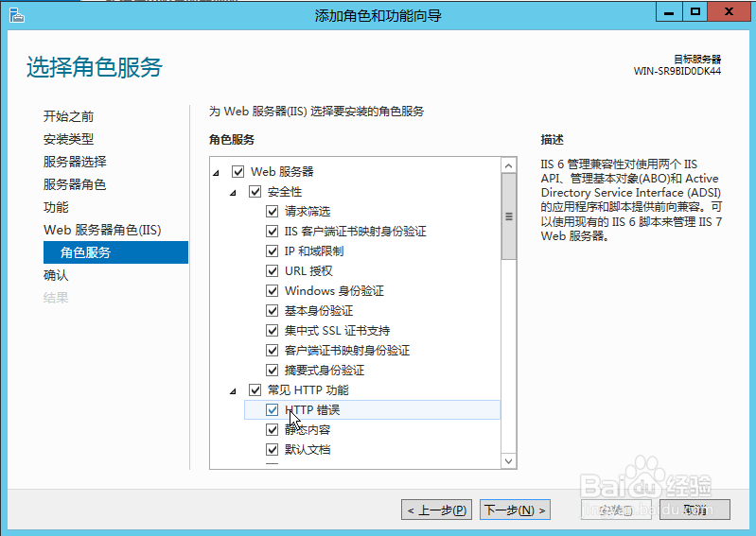Click the role services list scrollbar thumb

click(x=509, y=216)
